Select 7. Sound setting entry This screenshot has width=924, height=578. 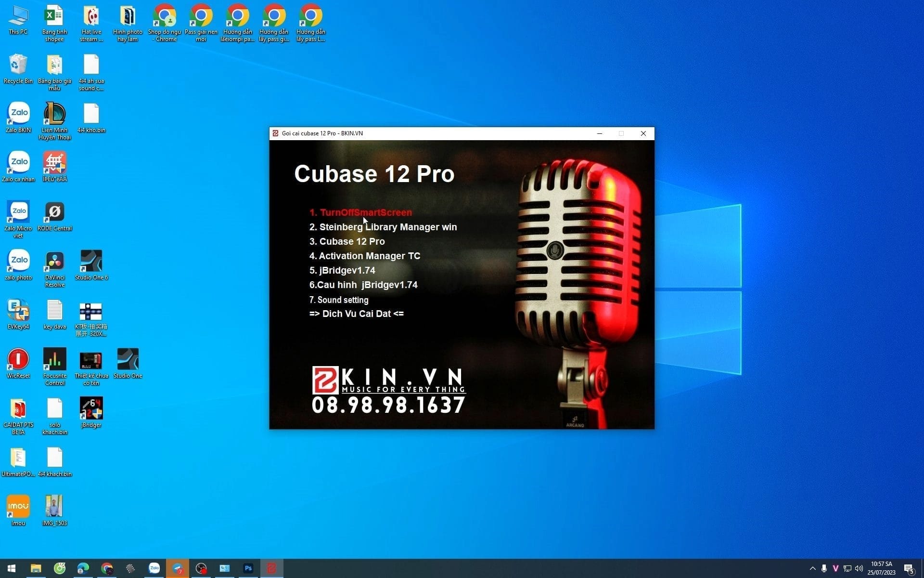pyautogui.click(x=339, y=300)
